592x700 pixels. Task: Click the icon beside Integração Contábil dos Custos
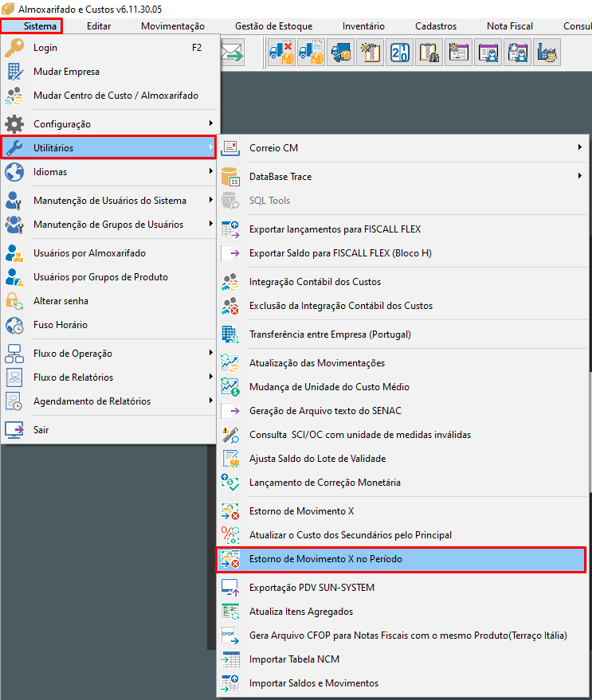230,282
